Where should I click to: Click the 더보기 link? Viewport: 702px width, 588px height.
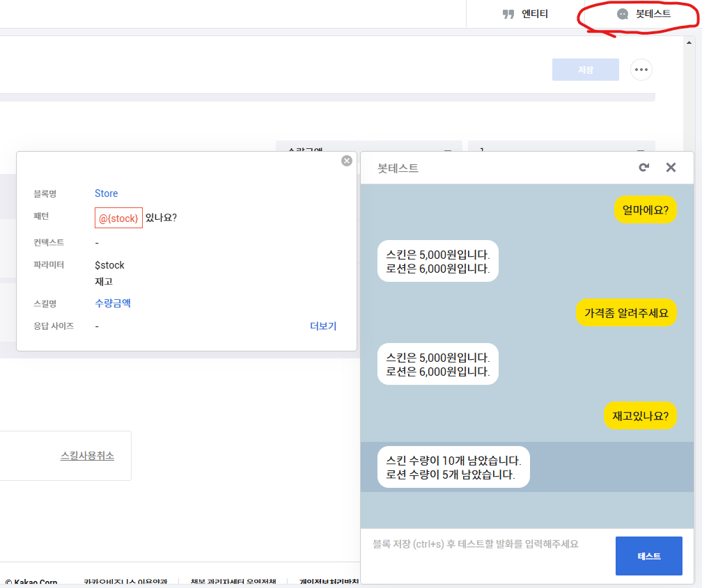(323, 326)
